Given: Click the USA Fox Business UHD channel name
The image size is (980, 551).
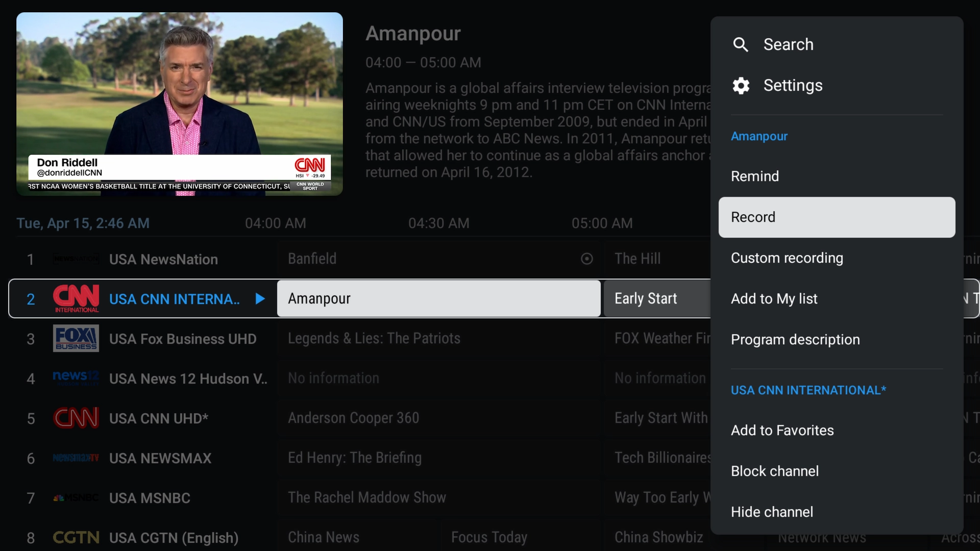Looking at the screenshot, I should point(183,339).
